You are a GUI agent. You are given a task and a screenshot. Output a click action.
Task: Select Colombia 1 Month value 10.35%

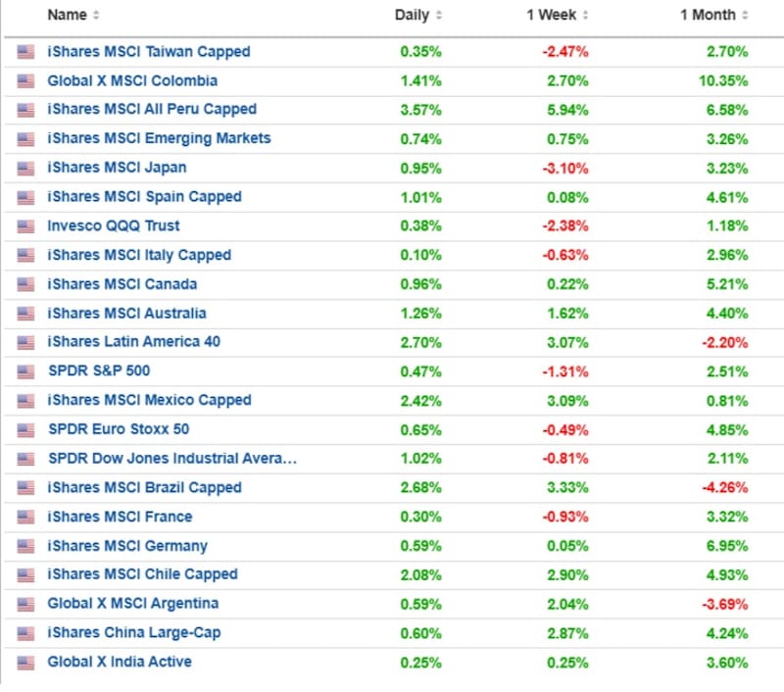pyautogui.click(x=723, y=81)
